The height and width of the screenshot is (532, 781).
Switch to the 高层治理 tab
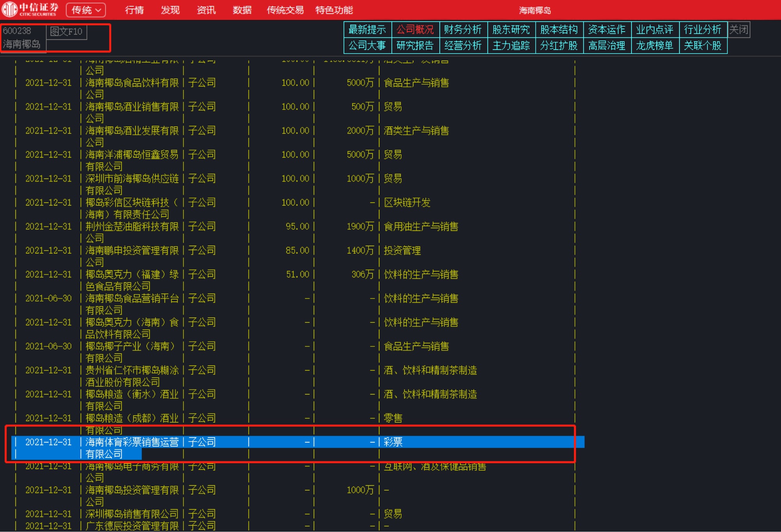pos(607,46)
